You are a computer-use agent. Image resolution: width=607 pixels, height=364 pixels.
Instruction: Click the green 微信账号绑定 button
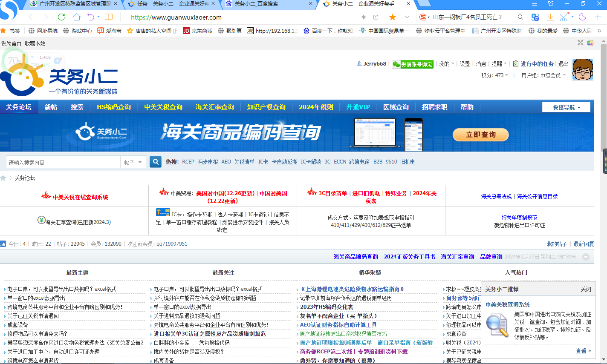(x=412, y=64)
